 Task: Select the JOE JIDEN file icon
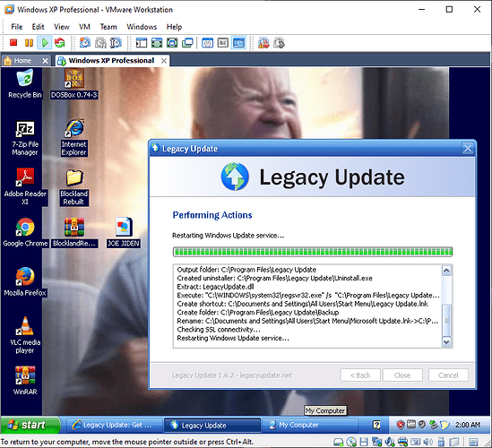point(124,232)
